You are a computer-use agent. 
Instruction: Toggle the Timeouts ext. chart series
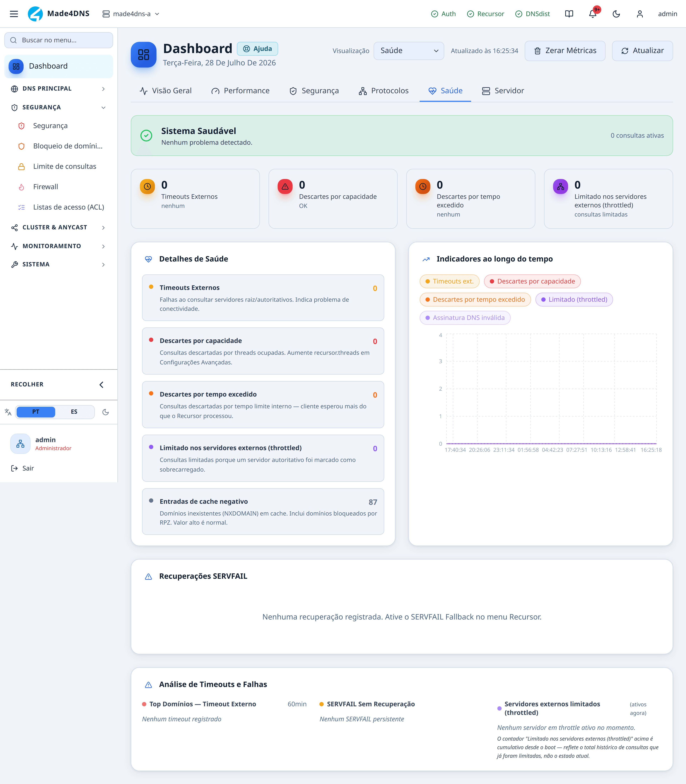tap(449, 281)
